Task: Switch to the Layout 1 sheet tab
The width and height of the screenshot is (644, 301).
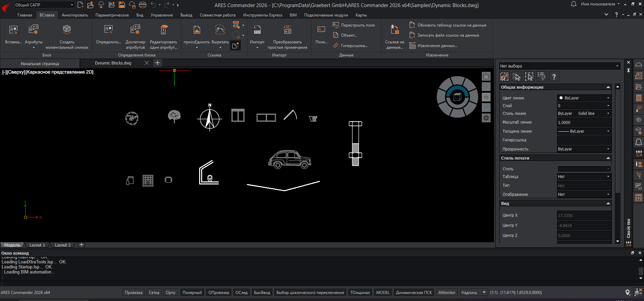Action: pos(37,245)
